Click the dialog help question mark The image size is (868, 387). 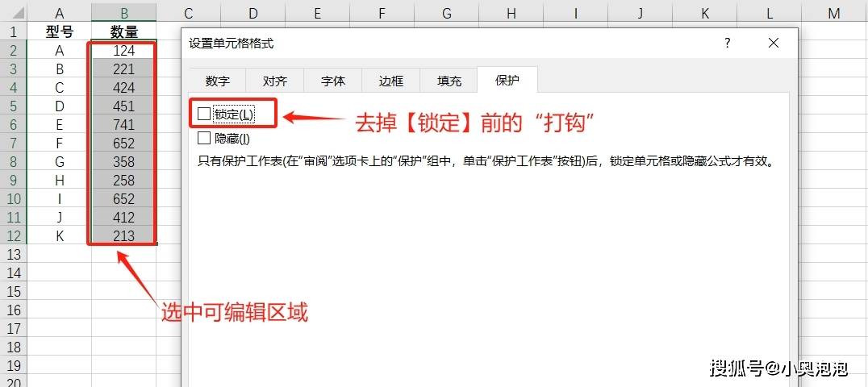pos(728,44)
